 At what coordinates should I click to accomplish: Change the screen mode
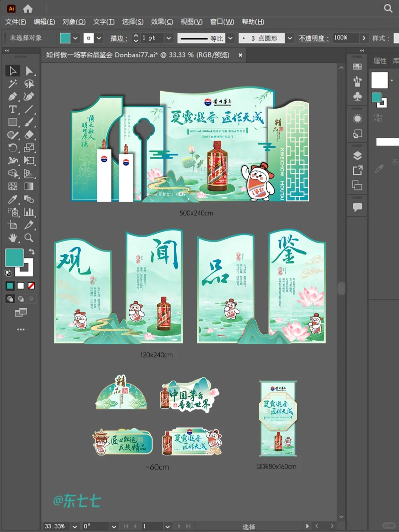coord(21,313)
